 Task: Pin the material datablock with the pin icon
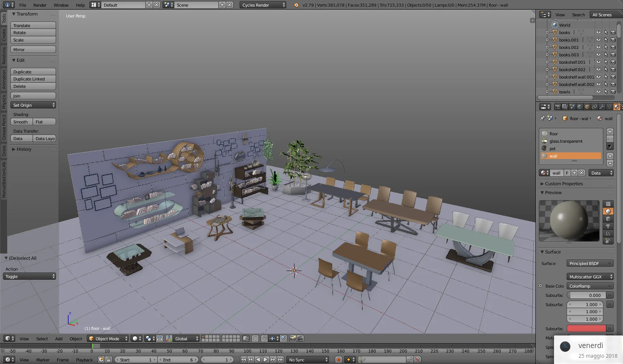(542, 118)
